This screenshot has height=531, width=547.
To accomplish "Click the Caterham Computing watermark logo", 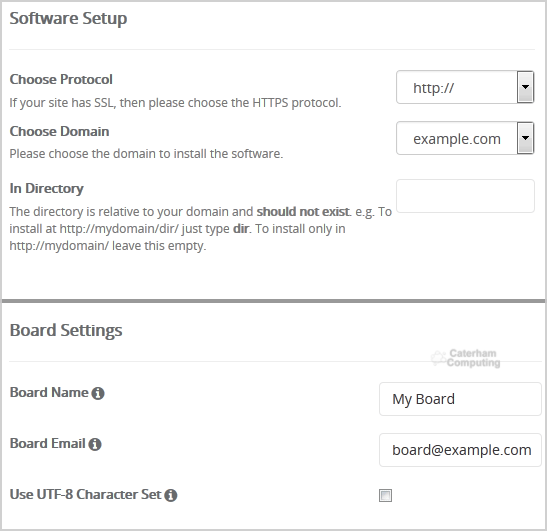I will pos(466,358).
